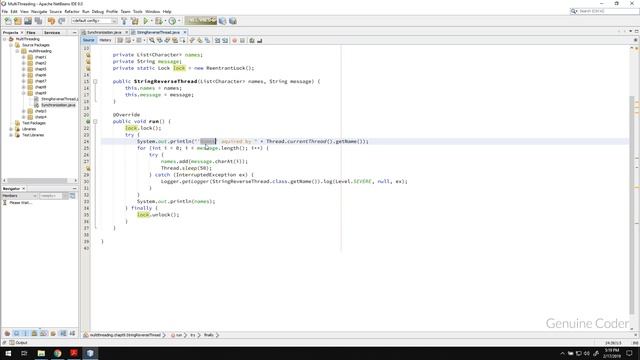
Task: Toggle Show Fields navigator filter
Action: 16,333
